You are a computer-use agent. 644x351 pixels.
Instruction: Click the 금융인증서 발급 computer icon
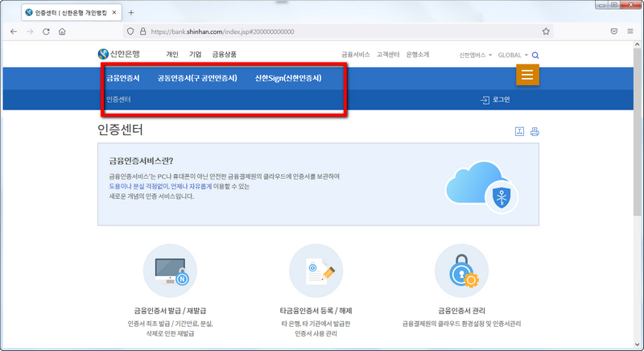point(170,270)
